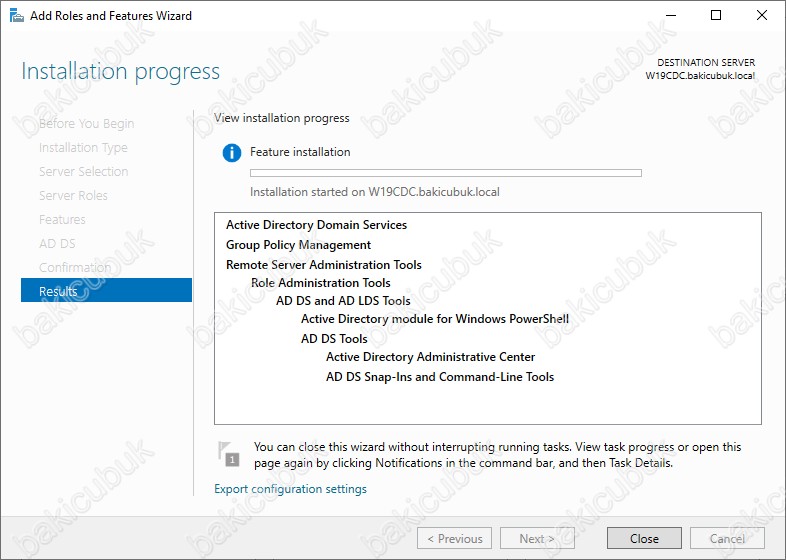Viewport: 786px width, 560px height.
Task: Click the AD DS and AD LDS Tools entry
Action: pos(343,301)
